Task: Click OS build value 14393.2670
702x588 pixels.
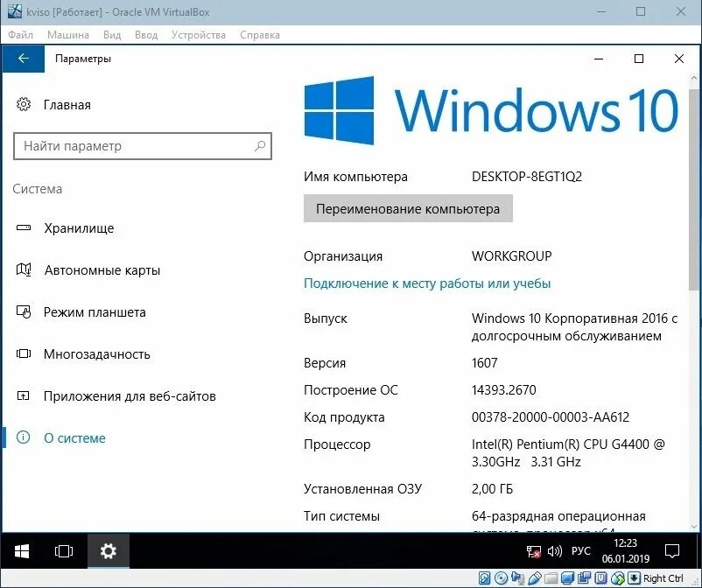Action: click(503, 389)
